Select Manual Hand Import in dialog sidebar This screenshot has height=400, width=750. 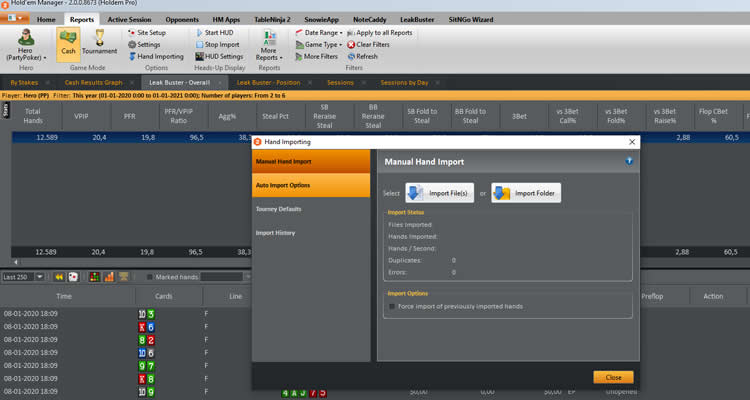[311, 161]
